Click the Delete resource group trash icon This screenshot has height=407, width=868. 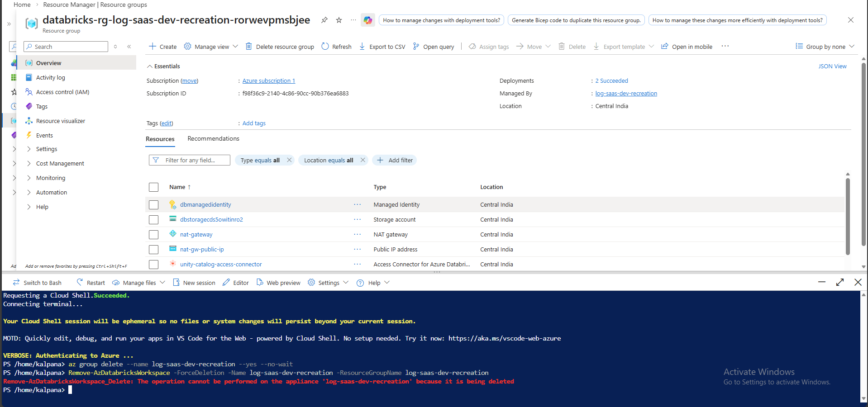248,46
